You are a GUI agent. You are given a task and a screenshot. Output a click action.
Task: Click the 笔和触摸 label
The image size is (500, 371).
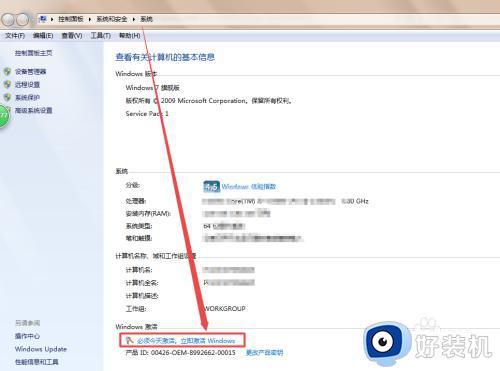point(139,238)
